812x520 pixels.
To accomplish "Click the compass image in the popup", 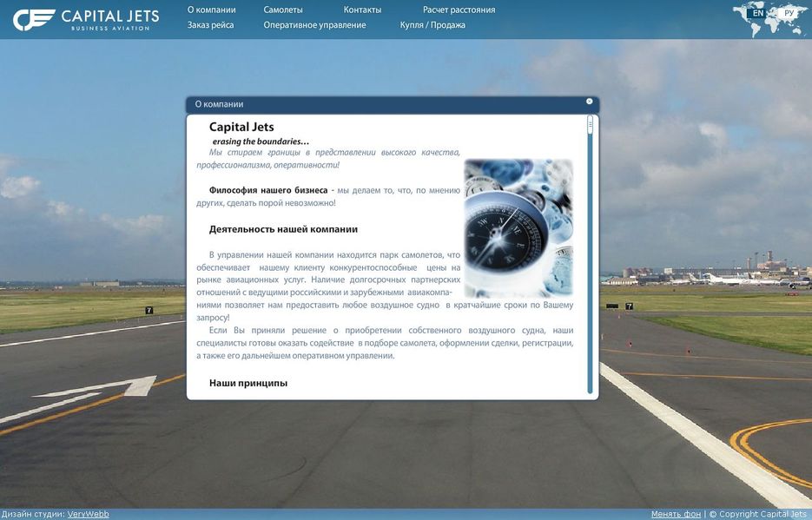I will pyautogui.click(x=518, y=228).
